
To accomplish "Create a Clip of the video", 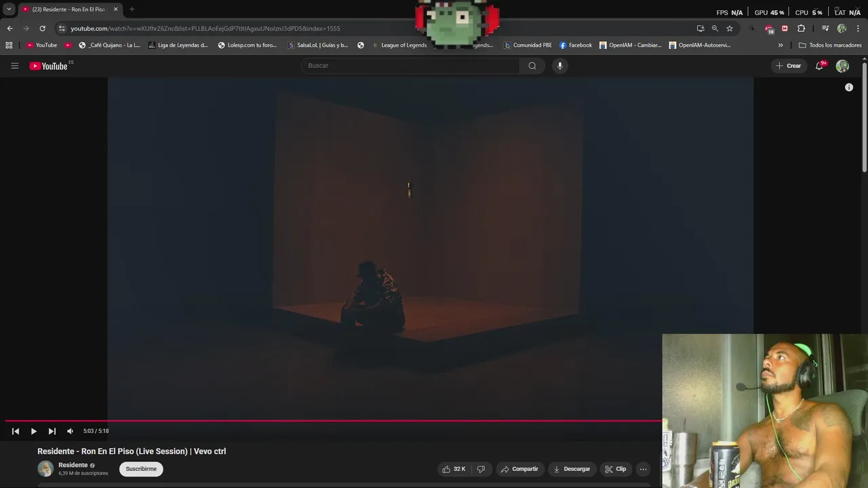I will click(x=615, y=469).
